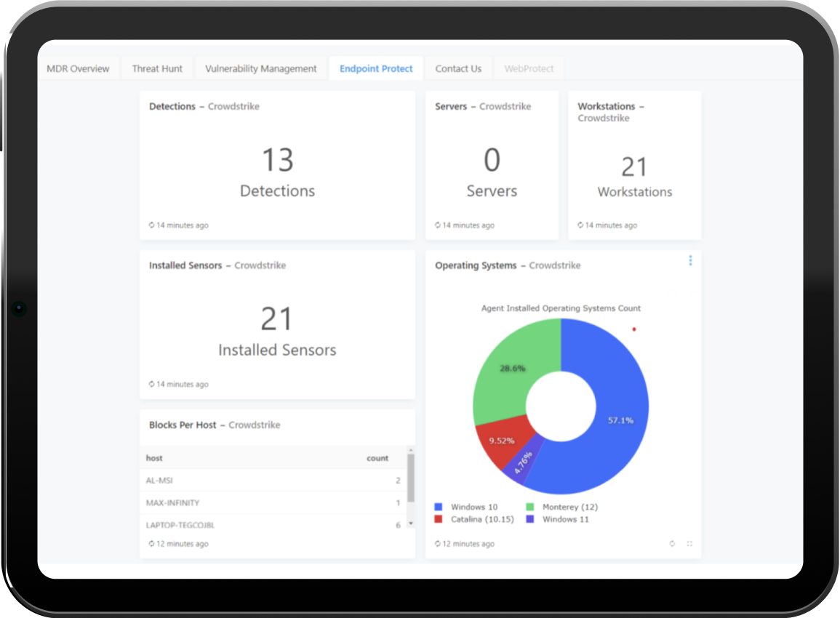
Task: Open the Vulnerability Management tab
Action: pos(261,68)
